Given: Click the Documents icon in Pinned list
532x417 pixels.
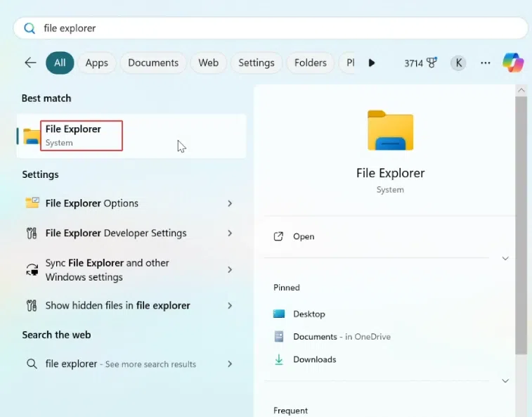Looking at the screenshot, I should 279,337.
